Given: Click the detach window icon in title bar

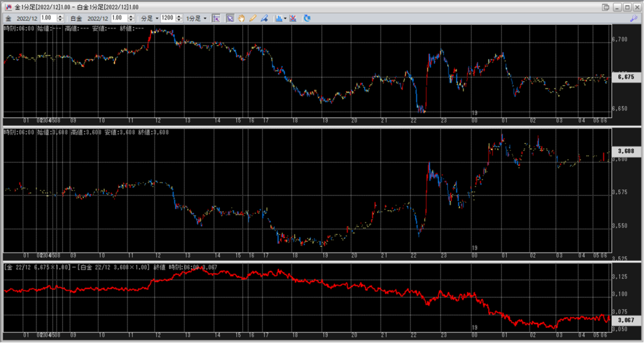Looking at the screenshot, I should click(606, 6).
